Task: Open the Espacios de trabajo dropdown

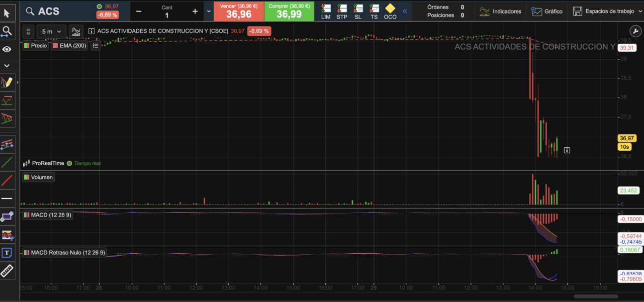Action: (607, 11)
